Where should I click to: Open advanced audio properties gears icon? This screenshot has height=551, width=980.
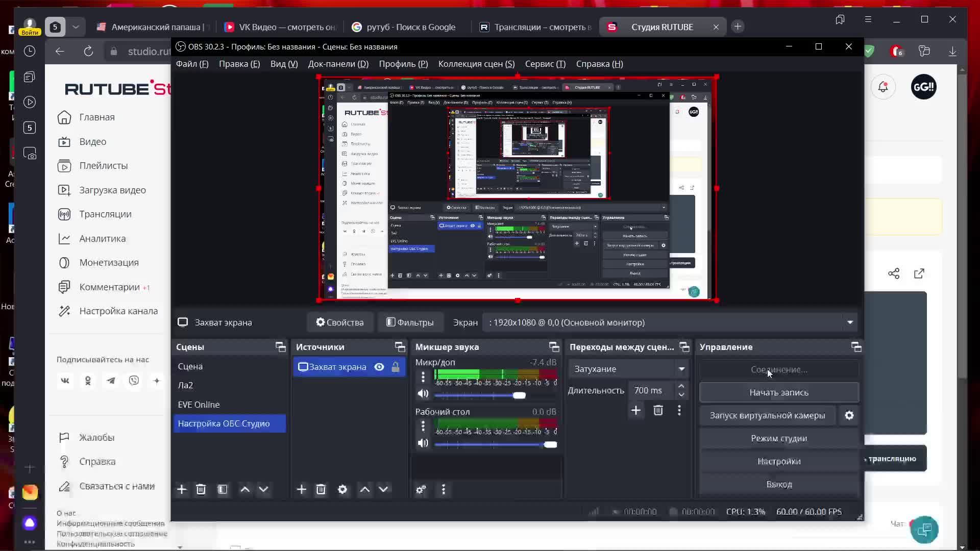(x=421, y=490)
